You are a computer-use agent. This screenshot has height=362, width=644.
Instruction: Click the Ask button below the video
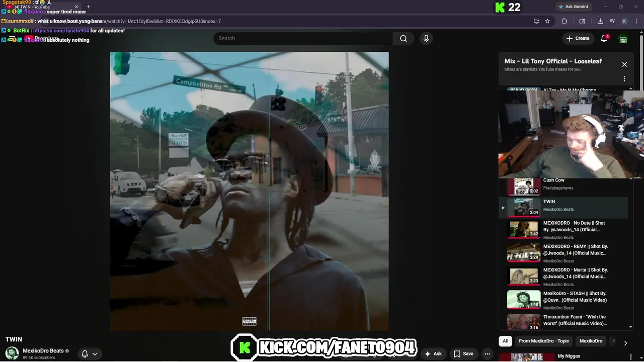[433, 353]
